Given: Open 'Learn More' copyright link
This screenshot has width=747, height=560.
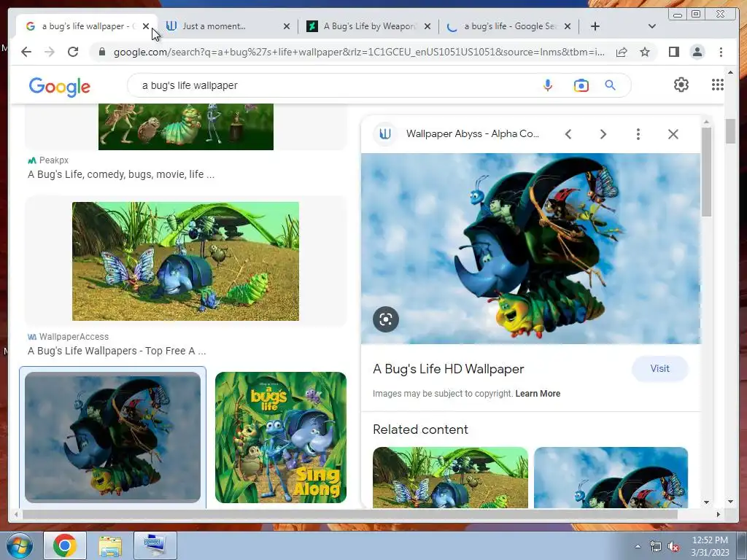Looking at the screenshot, I should (x=538, y=394).
